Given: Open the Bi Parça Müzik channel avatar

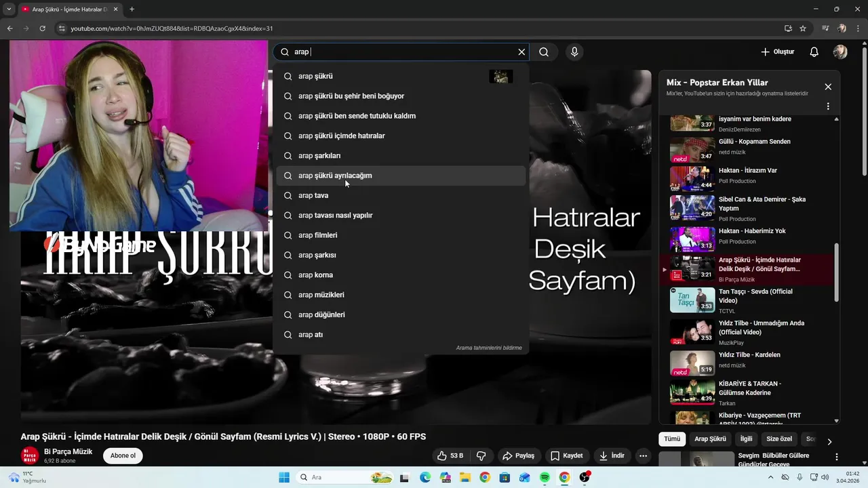Looking at the screenshot, I should (x=30, y=455).
